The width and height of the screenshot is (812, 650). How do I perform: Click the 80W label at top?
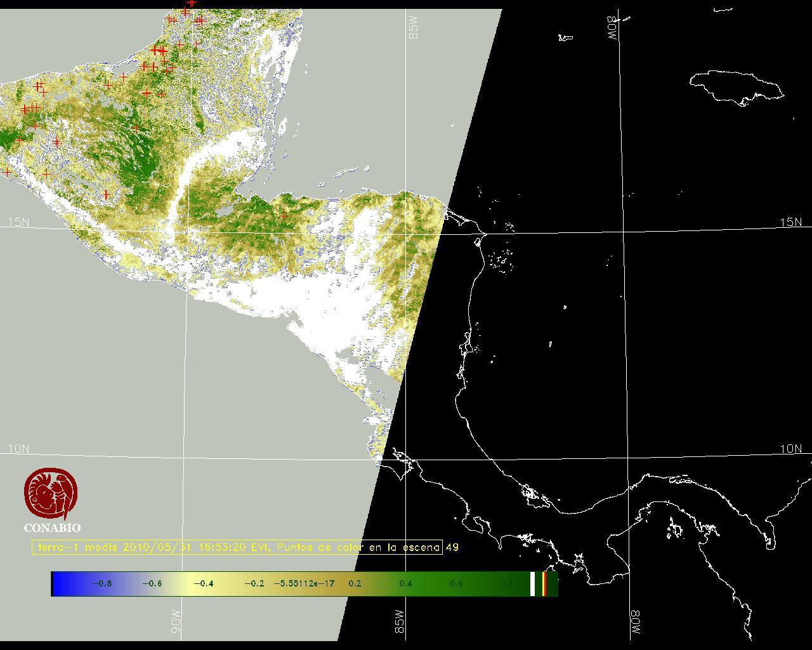click(x=612, y=28)
